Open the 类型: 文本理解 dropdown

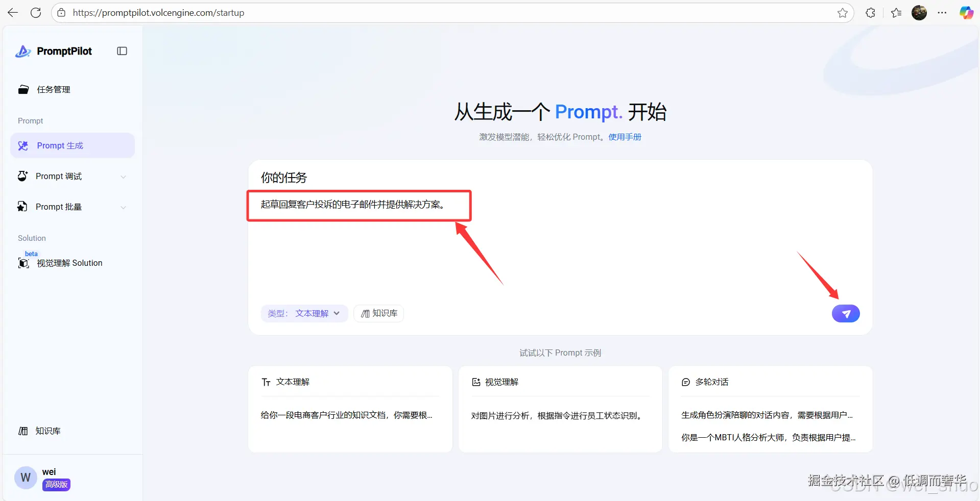(x=304, y=313)
